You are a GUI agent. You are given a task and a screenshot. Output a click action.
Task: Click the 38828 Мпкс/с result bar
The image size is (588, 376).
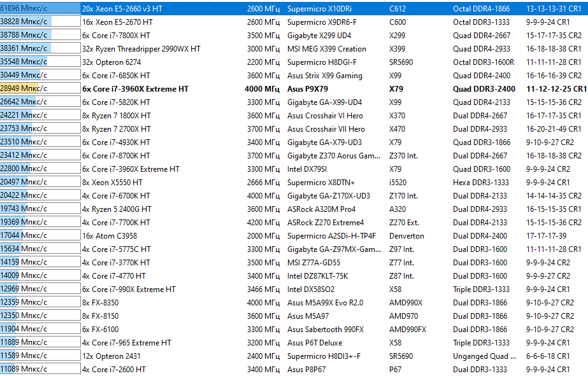[x=40, y=22]
